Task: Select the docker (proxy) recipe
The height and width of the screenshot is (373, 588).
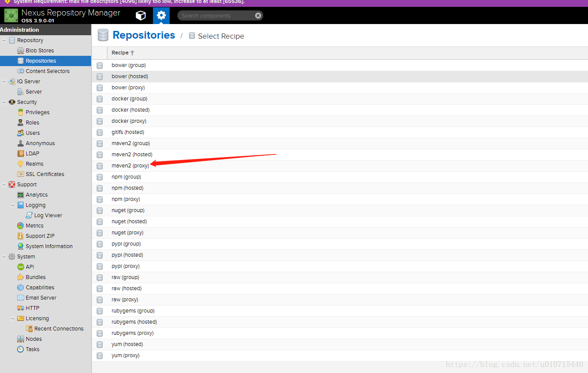Action: (340, 121)
